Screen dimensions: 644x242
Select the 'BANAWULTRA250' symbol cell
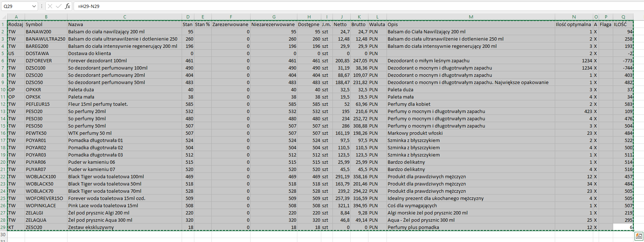pyautogui.click(x=46, y=39)
